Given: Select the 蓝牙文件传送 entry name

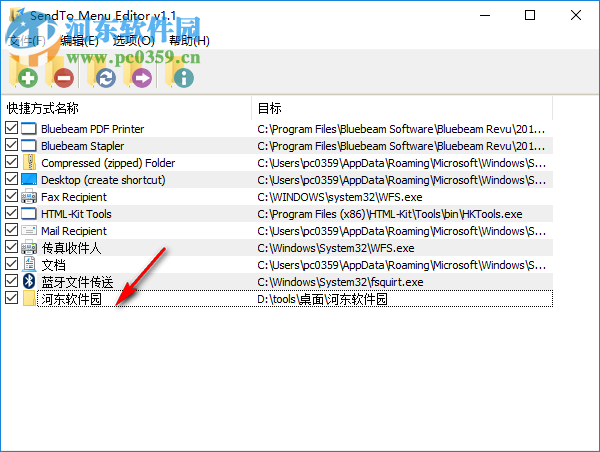Looking at the screenshot, I should tap(77, 282).
